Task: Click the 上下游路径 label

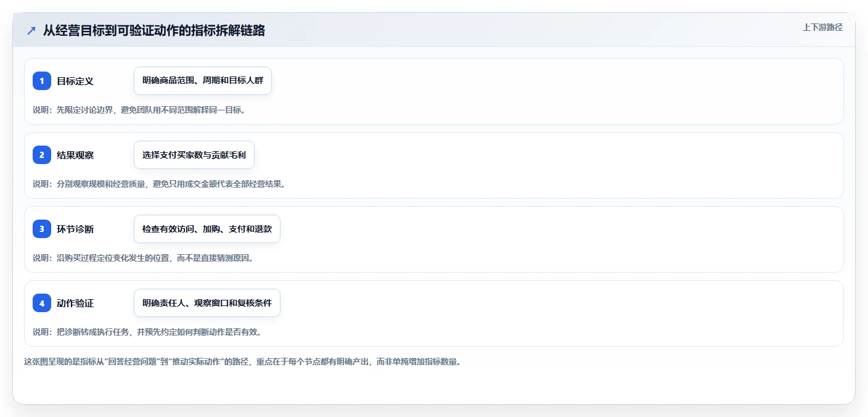Action: pos(822,27)
